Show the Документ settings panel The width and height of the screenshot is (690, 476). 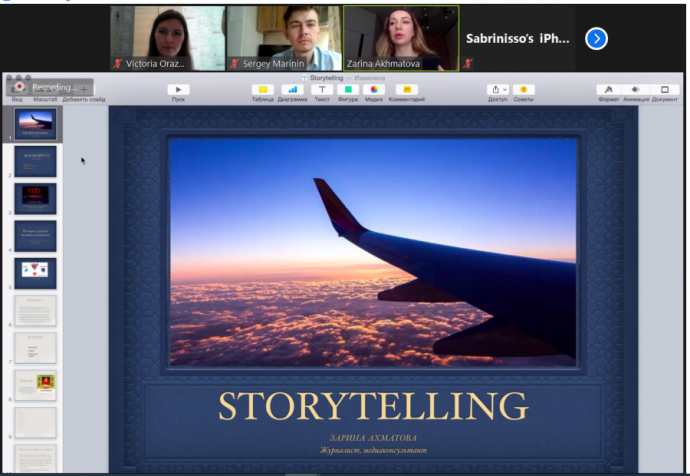coord(665,90)
